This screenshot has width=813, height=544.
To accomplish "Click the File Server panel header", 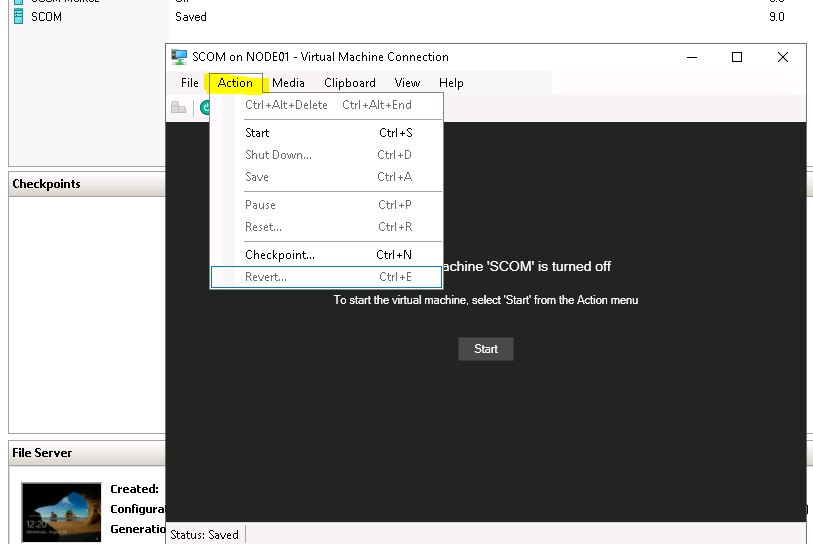I will [x=87, y=453].
